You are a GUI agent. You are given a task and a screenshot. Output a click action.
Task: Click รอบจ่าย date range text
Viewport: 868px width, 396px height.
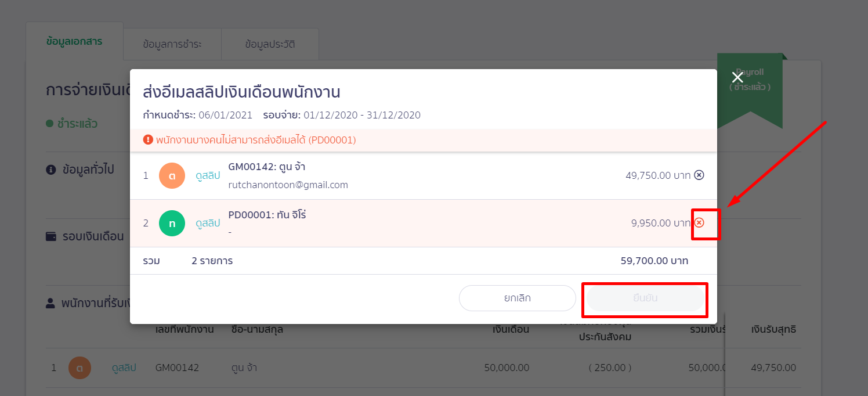coord(342,115)
